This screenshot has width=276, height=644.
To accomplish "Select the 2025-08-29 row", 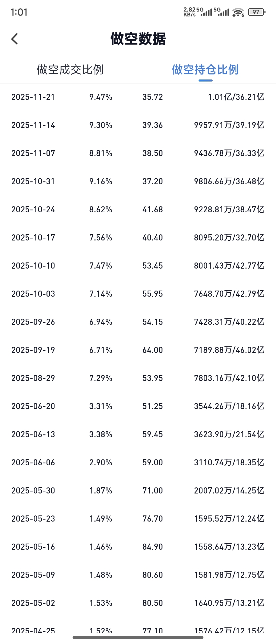I will (x=138, y=378).
